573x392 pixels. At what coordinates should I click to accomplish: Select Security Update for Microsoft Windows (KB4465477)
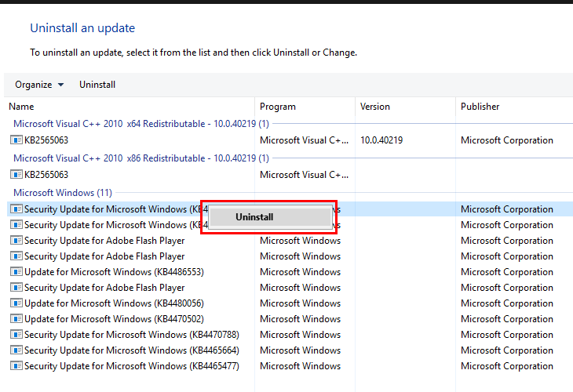coord(132,366)
